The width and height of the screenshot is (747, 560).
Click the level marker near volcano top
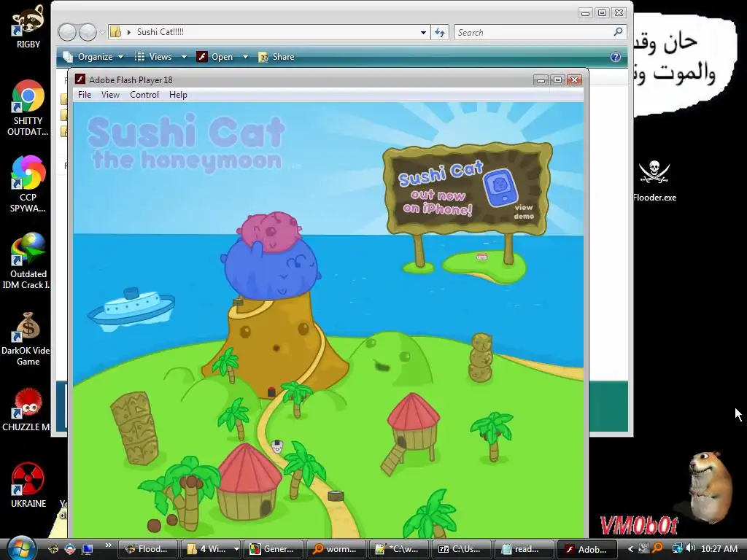pos(238,301)
